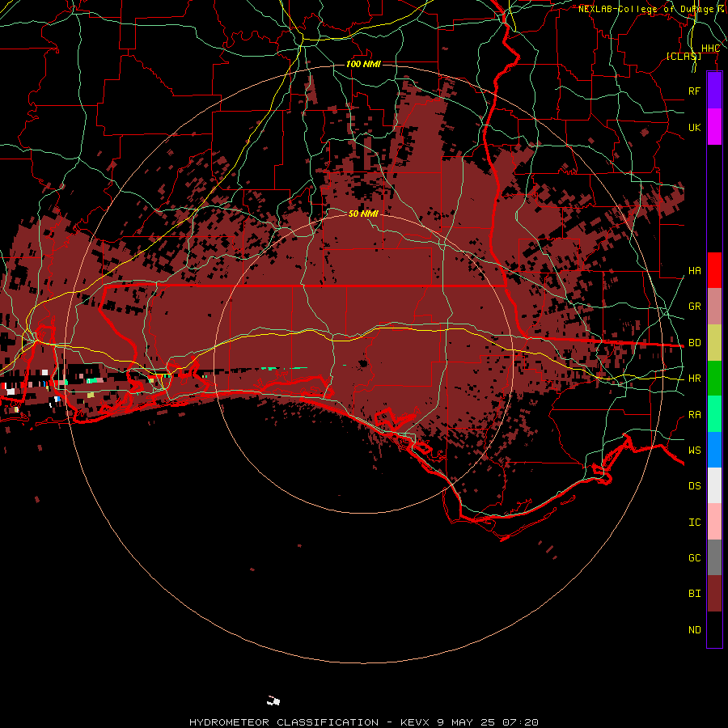Click the HR legend label
Image resolution: width=728 pixels, height=728 pixels.
pos(694,379)
